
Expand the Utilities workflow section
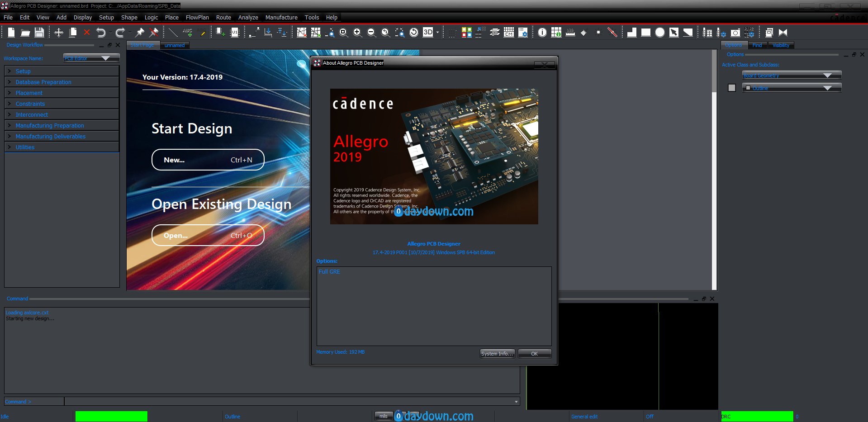coord(62,147)
